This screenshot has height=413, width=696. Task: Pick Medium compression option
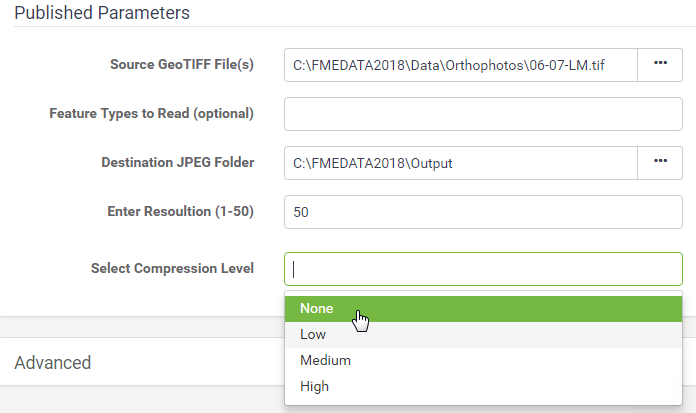(483, 360)
